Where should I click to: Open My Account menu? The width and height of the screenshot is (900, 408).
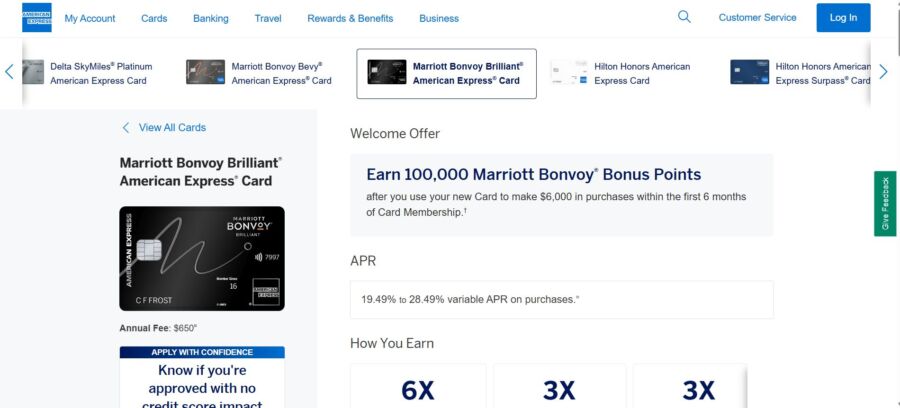[x=90, y=18]
